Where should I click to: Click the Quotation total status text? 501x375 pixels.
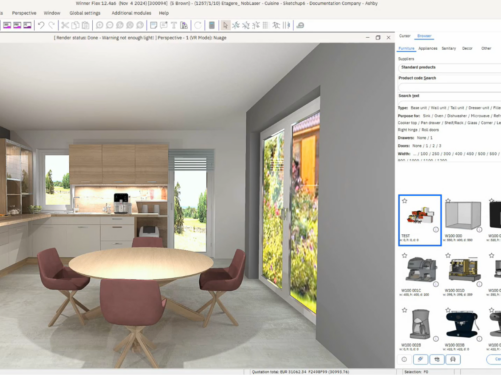point(300,372)
